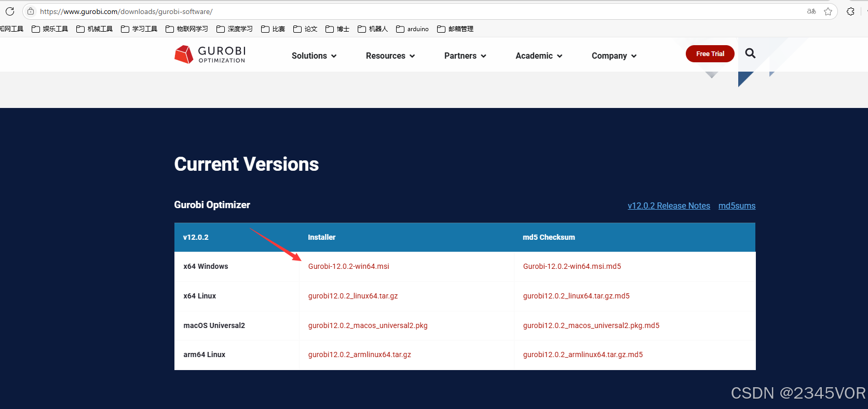Image resolution: width=868 pixels, height=409 pixels.
Task: Expand the Partners menu
Action: [x=465, y=56]
